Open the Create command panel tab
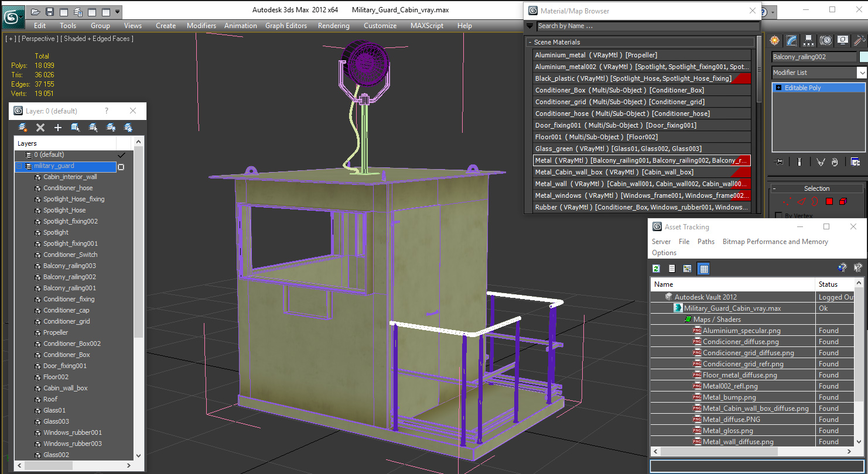 click(x=775, y=40)
